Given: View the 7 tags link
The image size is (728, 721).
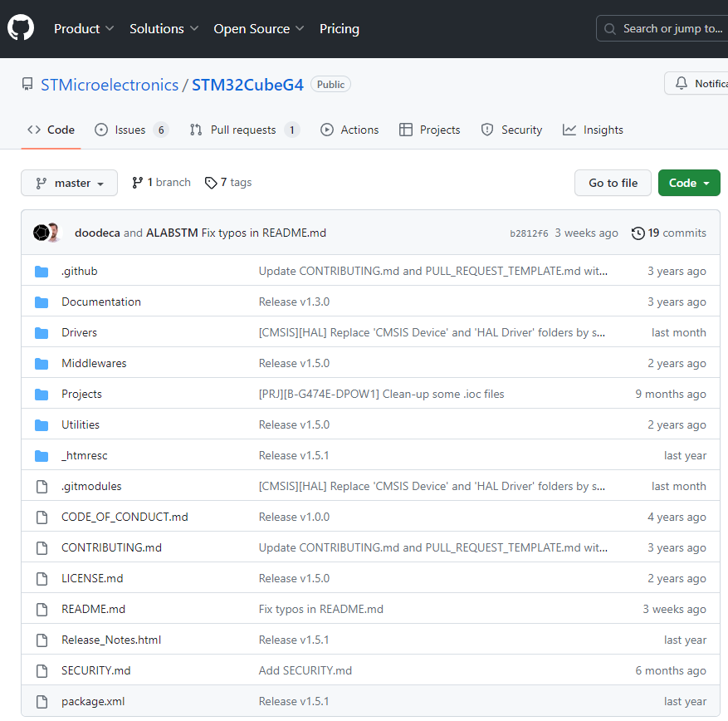Looking at the screenshot, I should 228,183.
